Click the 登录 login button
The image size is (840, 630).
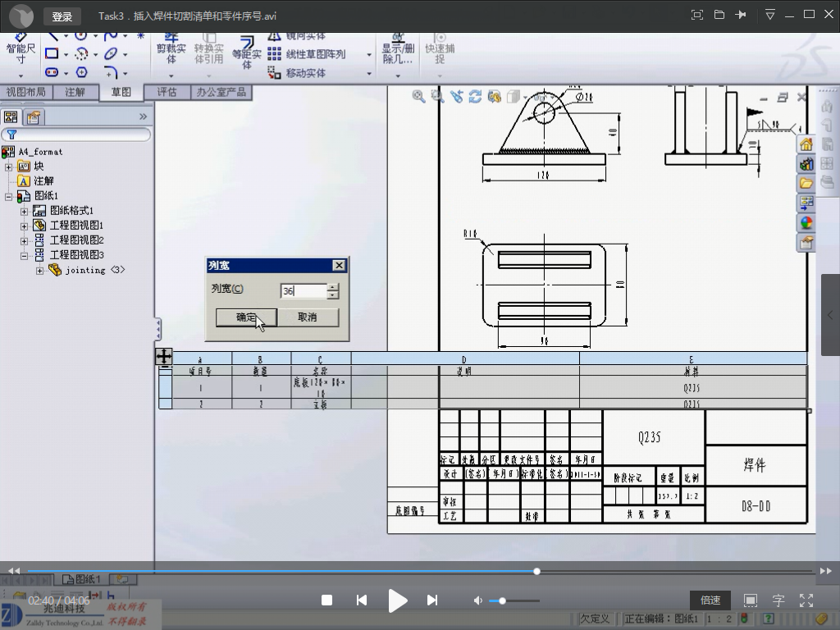pos(62,16)
